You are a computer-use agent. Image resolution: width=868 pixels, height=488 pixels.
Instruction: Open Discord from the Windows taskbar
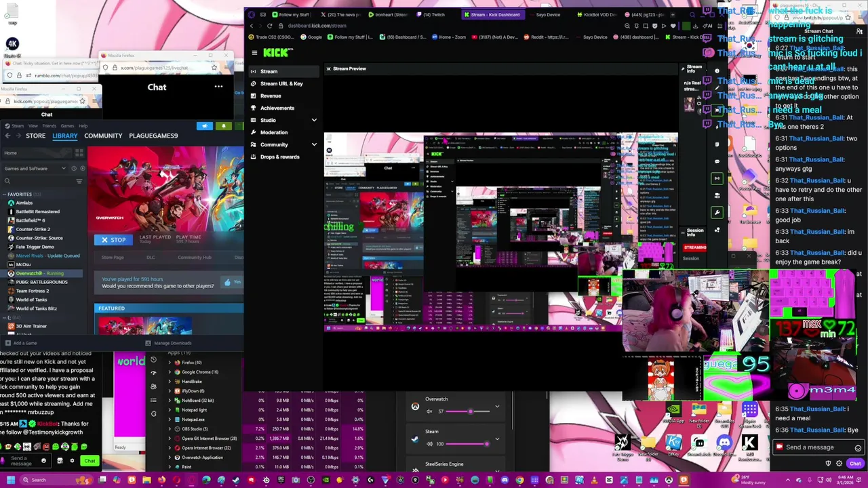(505, 481)
